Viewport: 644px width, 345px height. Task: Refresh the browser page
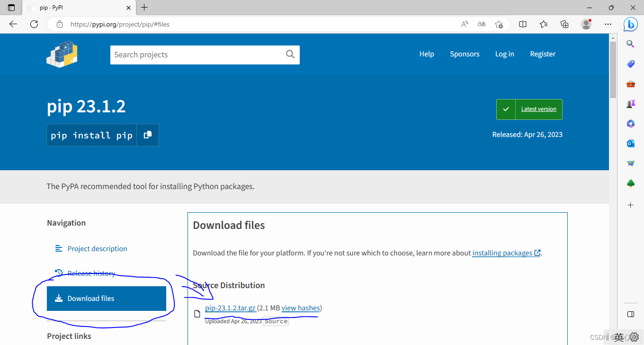[x=34, y=24]
